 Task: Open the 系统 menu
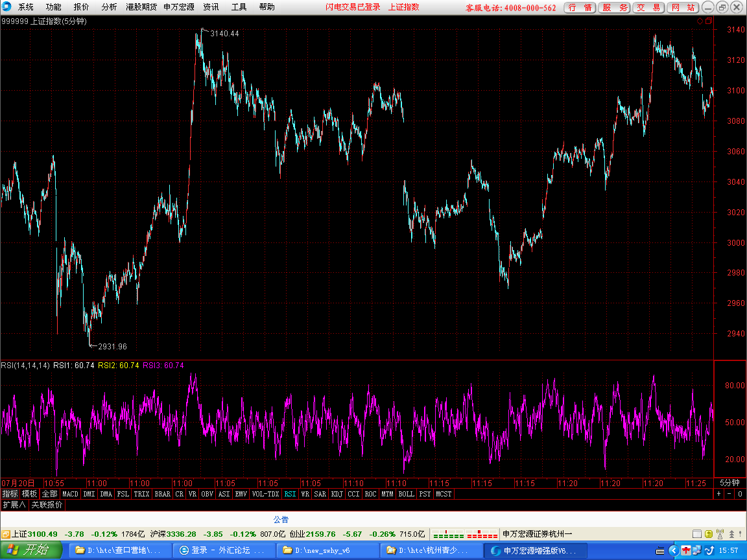click(x=26, y=7)
